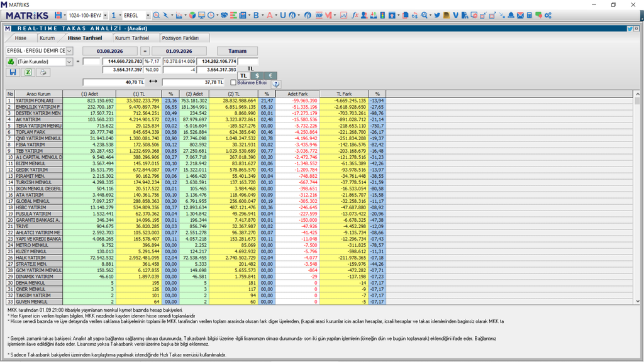The image size is (644, 362).
Task: Open the Pozisyon Farkları tab
Action: click(180, 38)
